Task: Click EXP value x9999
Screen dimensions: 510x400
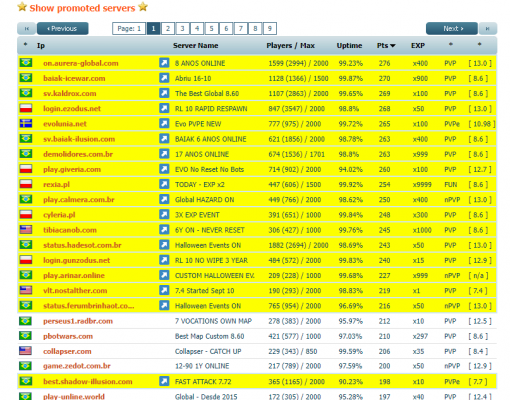Action: (422, 184)
